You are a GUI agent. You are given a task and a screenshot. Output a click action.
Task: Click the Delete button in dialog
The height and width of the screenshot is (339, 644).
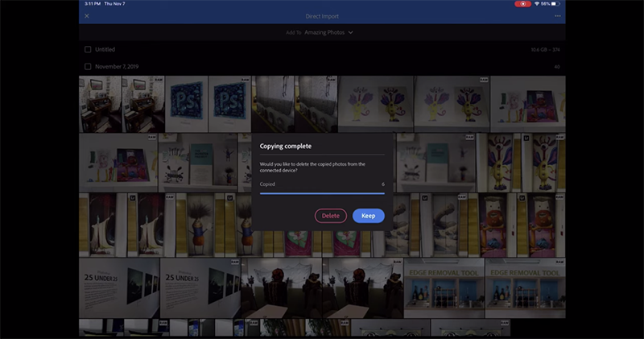(x=331, y=216)
